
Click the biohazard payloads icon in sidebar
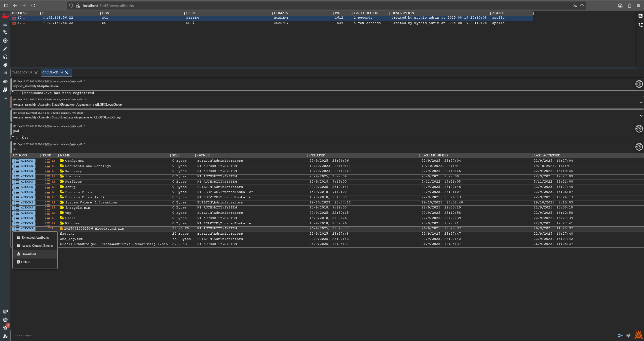click(5, 65)
